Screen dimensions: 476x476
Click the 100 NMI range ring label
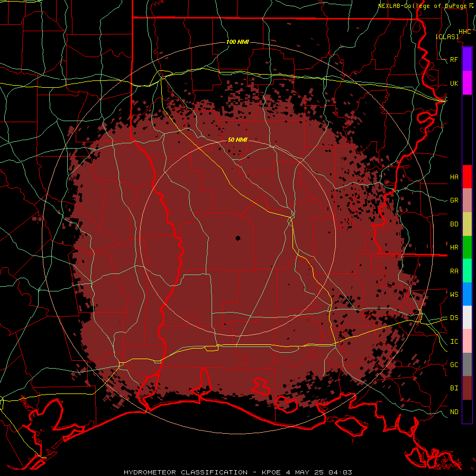point(237,42)
